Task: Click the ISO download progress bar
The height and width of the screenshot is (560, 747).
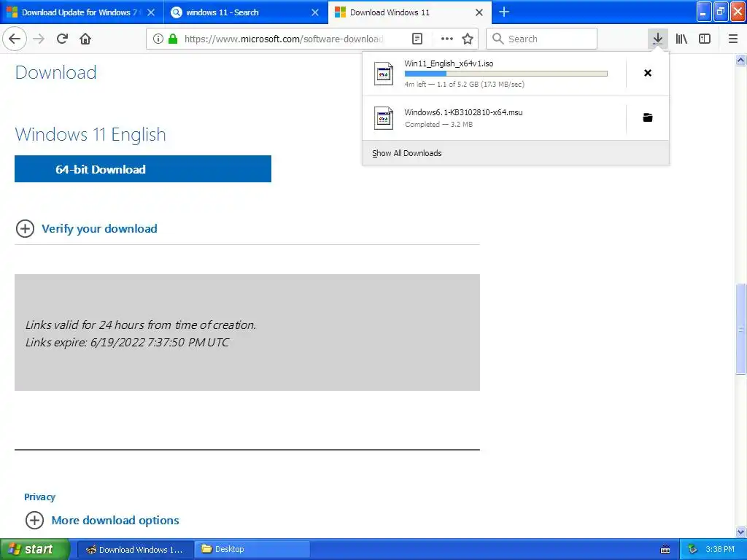Action: (x=506, y=74)
